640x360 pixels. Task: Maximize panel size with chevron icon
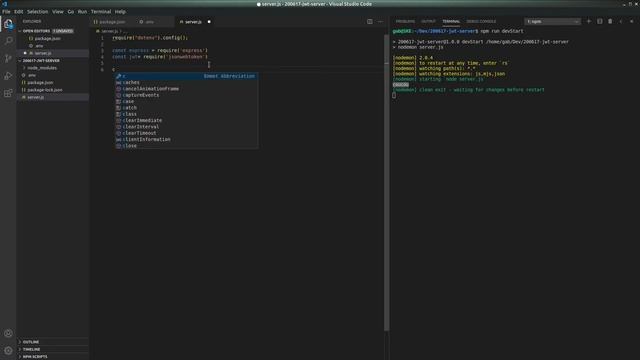click(x=621, y=21)
